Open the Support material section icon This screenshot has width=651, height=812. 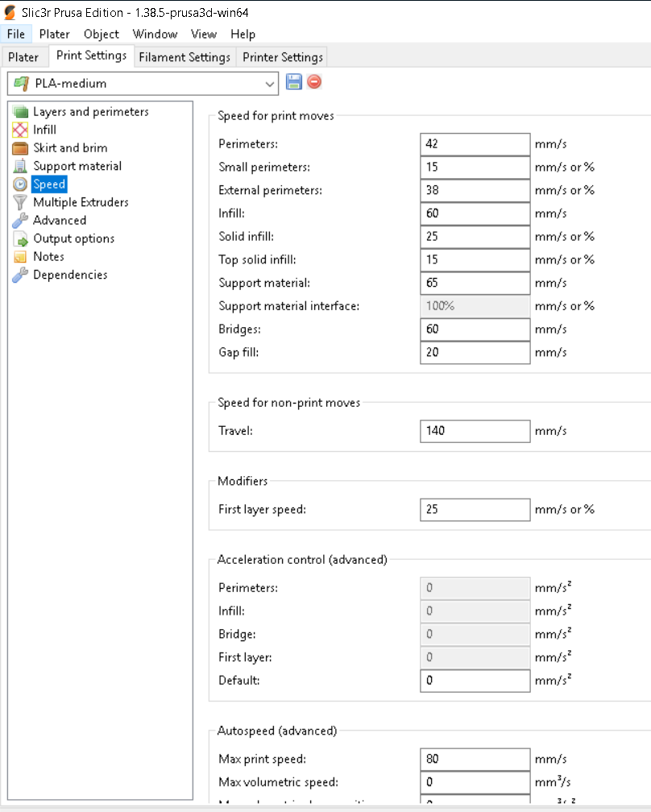click(x=20, y=166)
